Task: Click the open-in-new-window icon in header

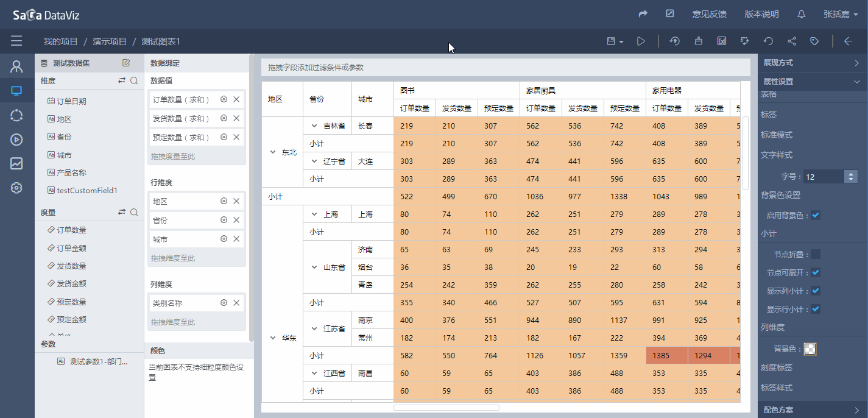Action: coord(670,13)
